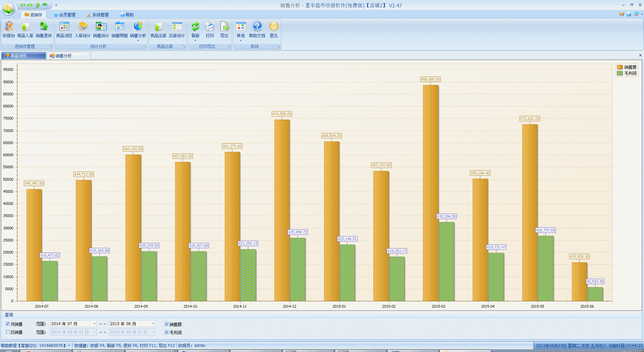This screenshot has width=644, height=352.
Task: Switch to the 进销存 ribbon tab
Action: pos(33,15)
